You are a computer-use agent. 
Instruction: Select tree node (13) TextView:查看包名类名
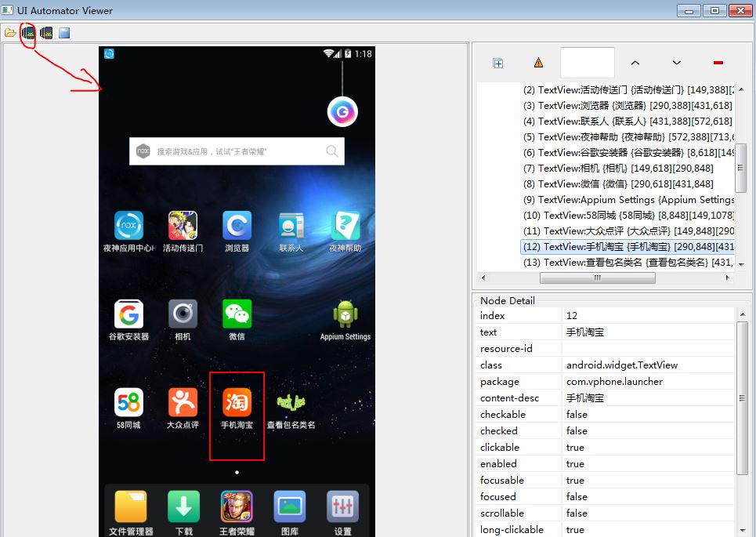628,263
